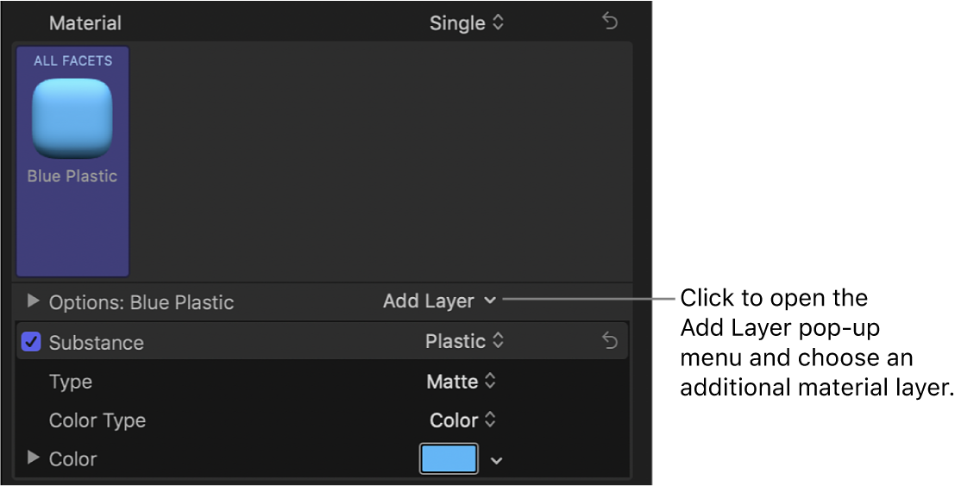The image size is (980, 487).
Task: Click the light blue color swatch
Action: [449, 459]
